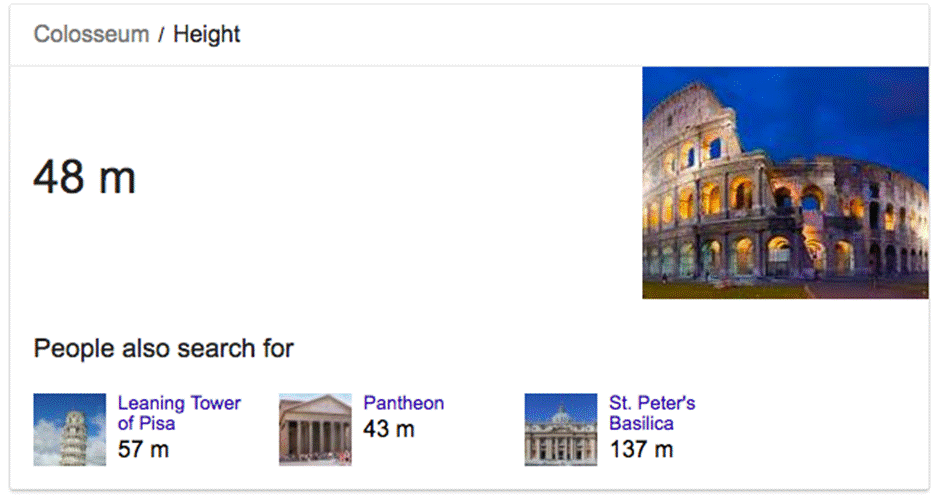
Task: Click the Height breadcrumb label
Action: pos(207,35)
